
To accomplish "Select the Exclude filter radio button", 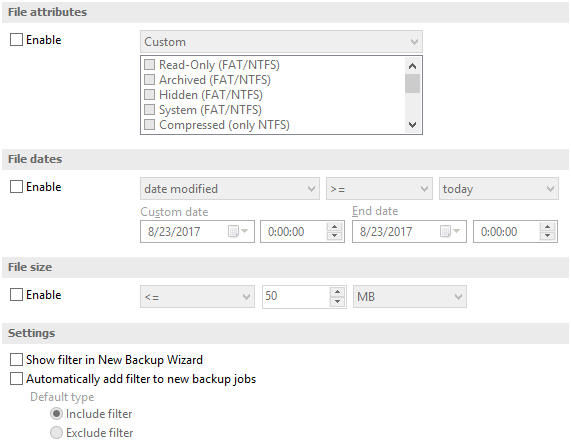I will pos(56,433).
